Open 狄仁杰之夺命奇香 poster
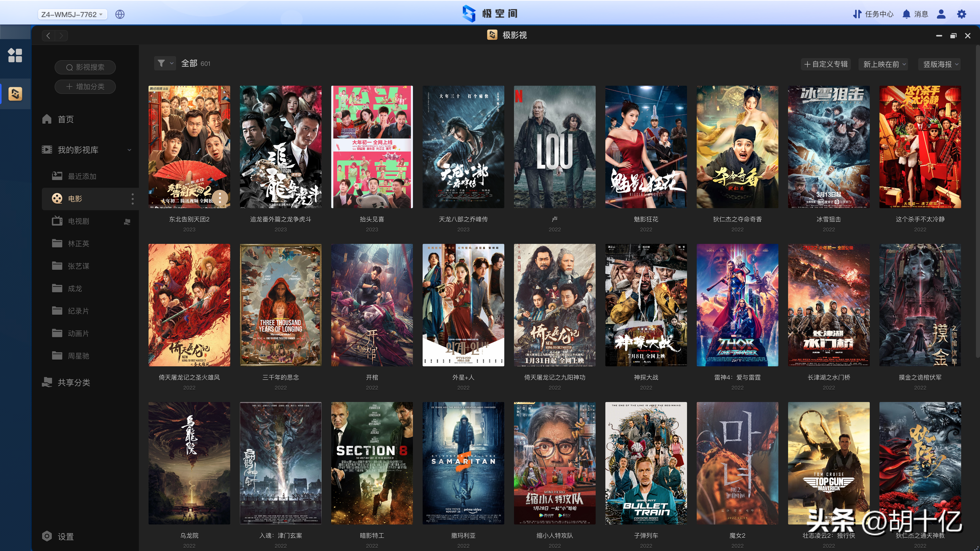 [737, 147]
